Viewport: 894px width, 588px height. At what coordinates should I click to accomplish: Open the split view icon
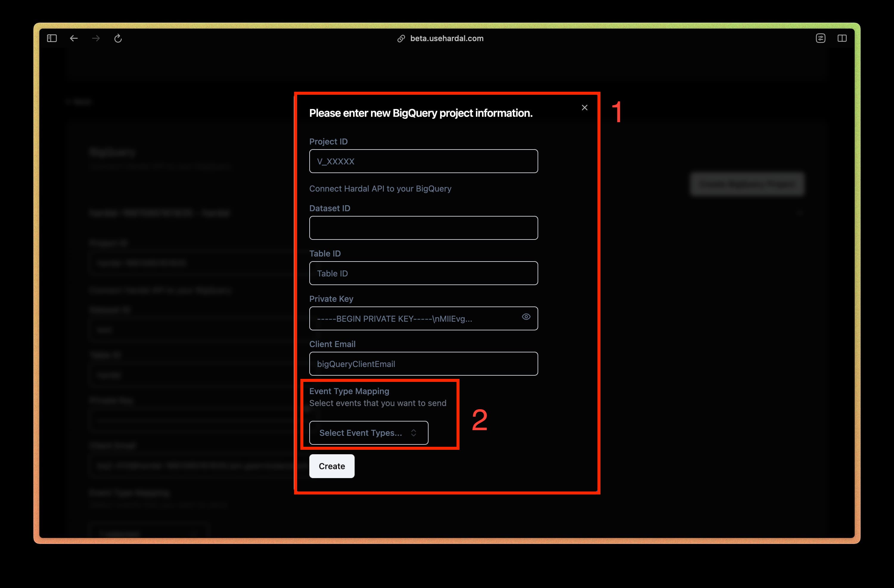(x=842, y=38)
